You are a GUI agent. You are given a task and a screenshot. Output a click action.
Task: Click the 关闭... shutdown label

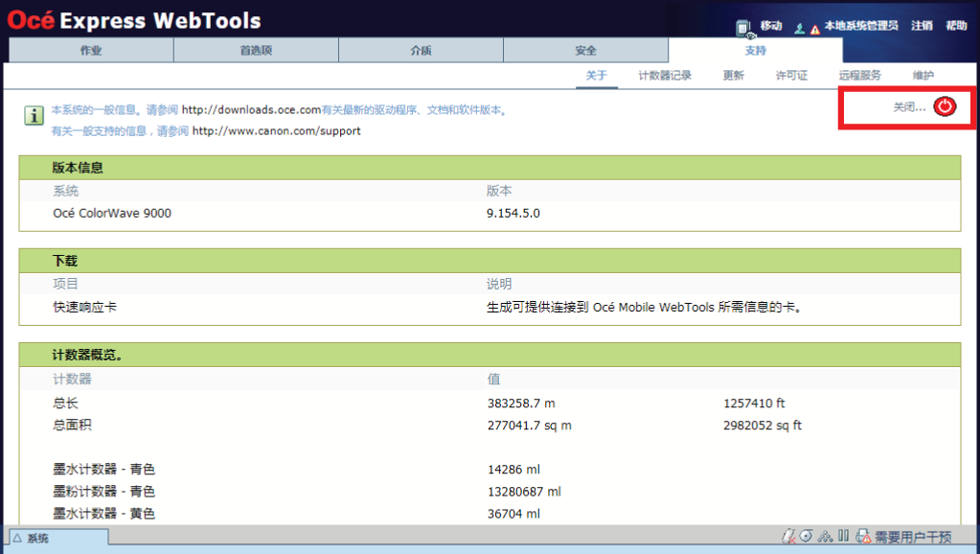point(909,107)
